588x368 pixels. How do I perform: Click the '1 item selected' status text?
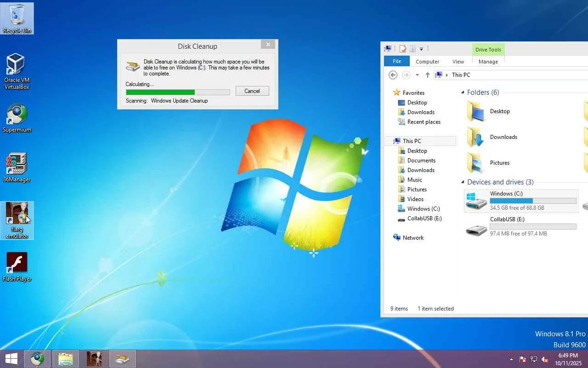point(435,309)
